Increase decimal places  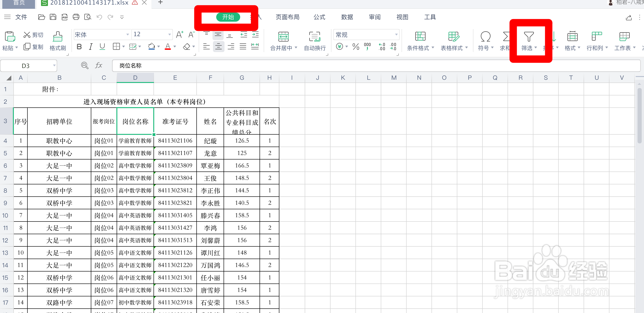coord(382,47)
